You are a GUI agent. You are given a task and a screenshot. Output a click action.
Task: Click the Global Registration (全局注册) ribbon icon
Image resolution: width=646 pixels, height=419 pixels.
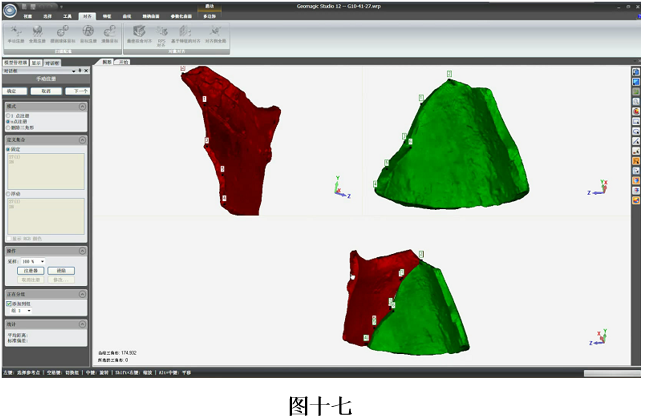[x=37, y=34]
